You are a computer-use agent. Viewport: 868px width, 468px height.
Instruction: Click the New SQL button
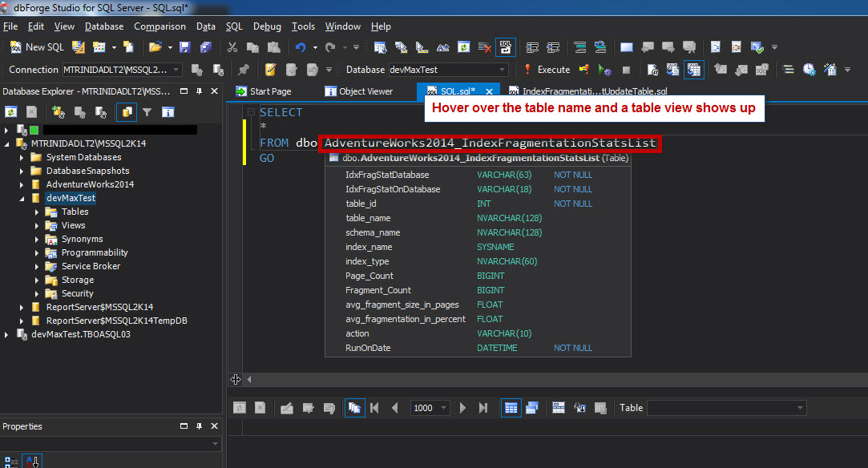point(37,47)
